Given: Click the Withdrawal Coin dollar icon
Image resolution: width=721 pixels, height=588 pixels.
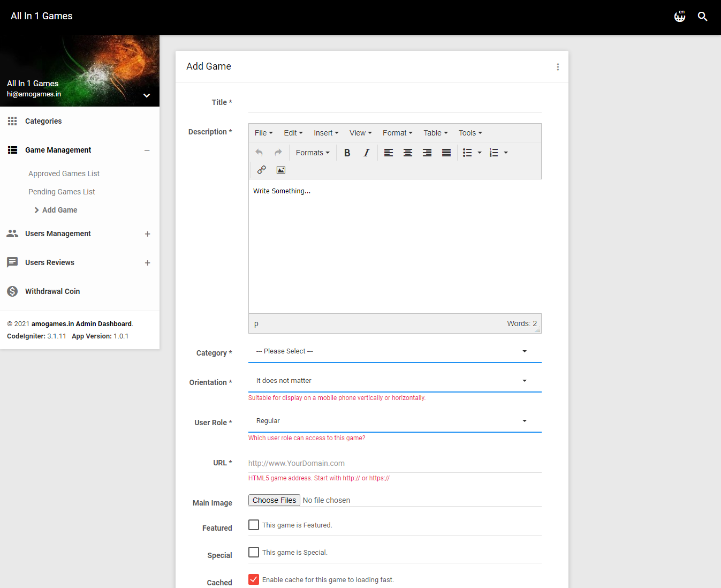Looking at the screenshot, I should (x=12, y=291).
